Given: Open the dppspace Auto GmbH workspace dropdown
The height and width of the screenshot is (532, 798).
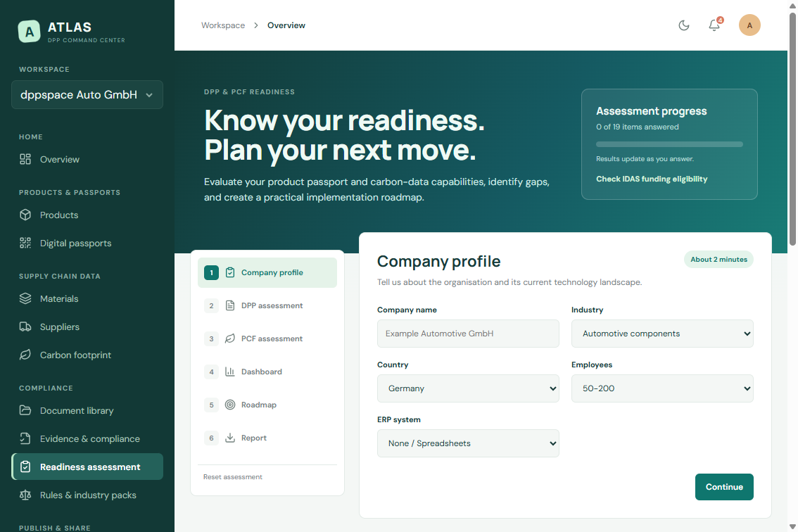Looking at the screenshot, I should 87,95.
